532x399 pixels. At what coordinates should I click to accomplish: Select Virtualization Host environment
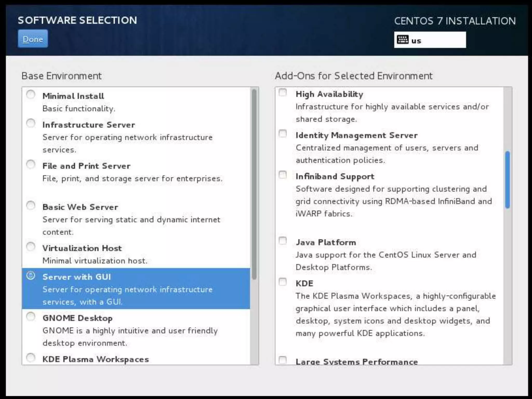31,246
